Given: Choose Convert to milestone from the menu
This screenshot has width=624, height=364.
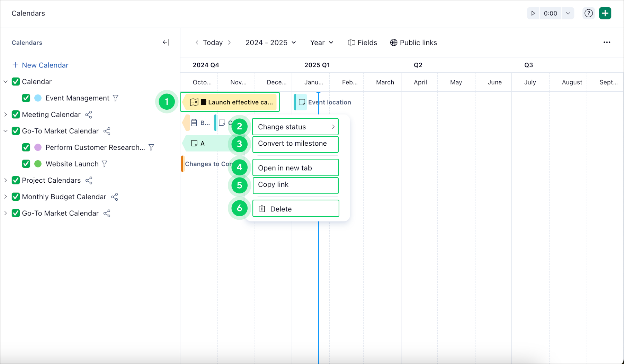Looking at the screenshot, I should tap(295, 144).
